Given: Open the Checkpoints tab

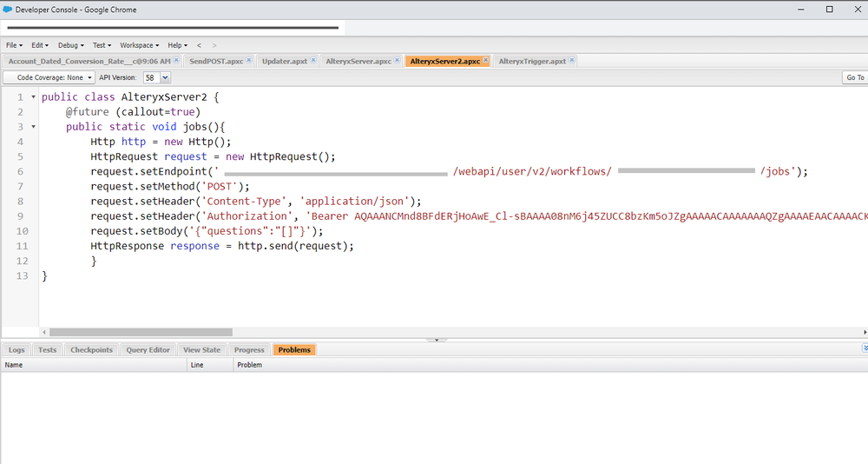Looking at the screenshot, I should 91,350.
